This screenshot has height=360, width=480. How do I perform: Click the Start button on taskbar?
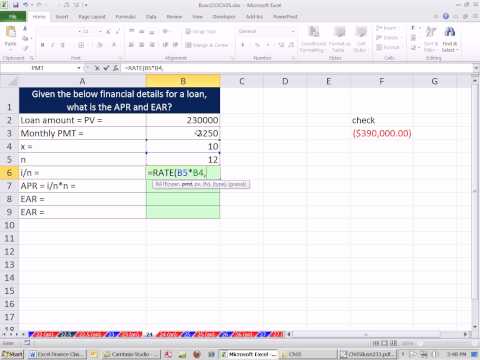point(12,354)
